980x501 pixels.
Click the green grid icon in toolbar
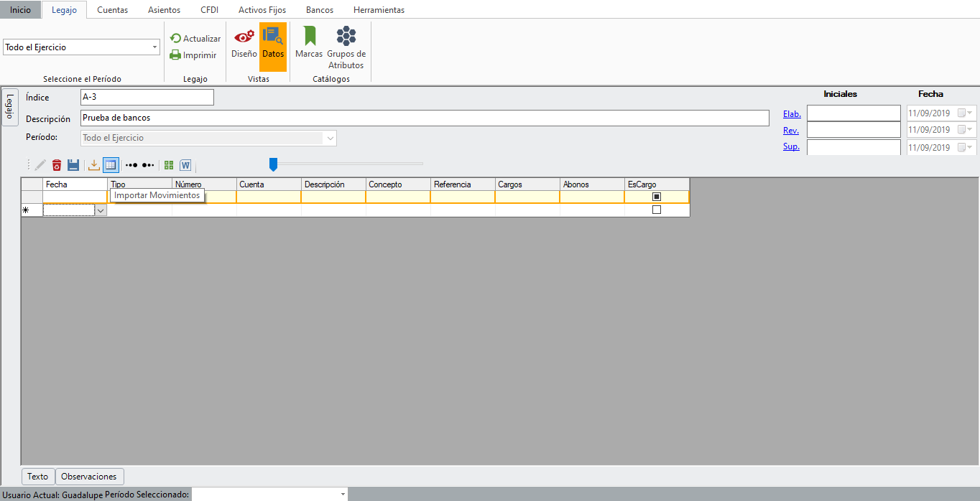click(x=169, y=165)
